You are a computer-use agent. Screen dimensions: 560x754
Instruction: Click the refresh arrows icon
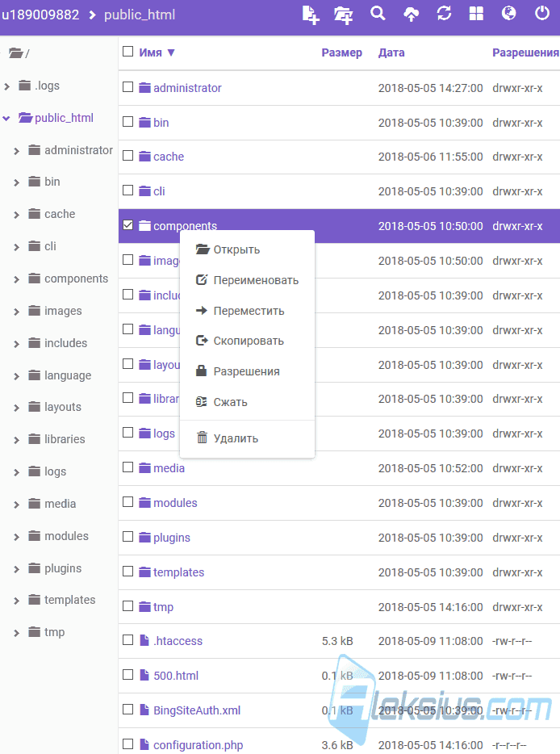pyautogui.click(x=444, y=14)
